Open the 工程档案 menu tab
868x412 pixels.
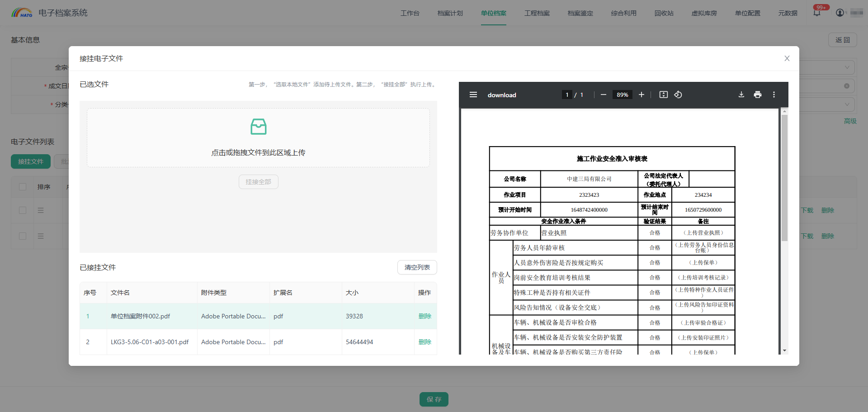tap(537, 13)
